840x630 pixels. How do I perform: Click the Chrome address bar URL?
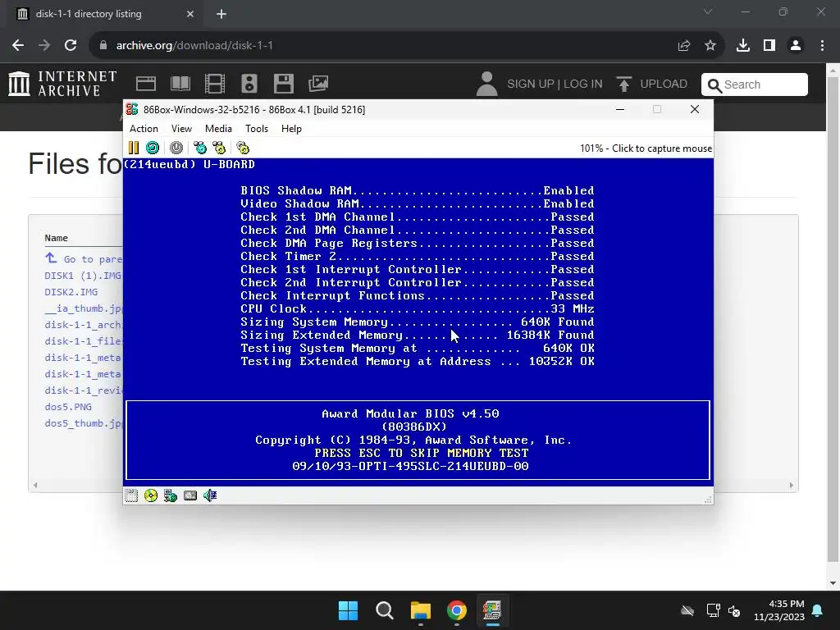194,46
